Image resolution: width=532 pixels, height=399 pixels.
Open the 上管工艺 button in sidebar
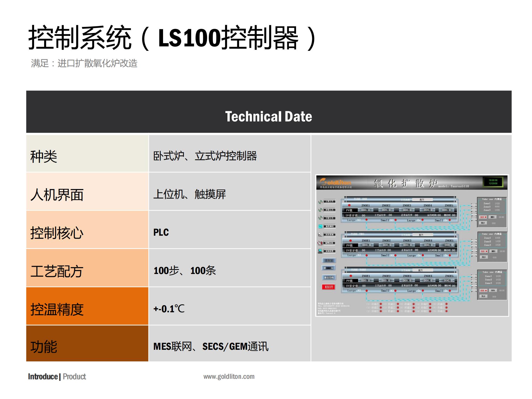pos(330,202)
